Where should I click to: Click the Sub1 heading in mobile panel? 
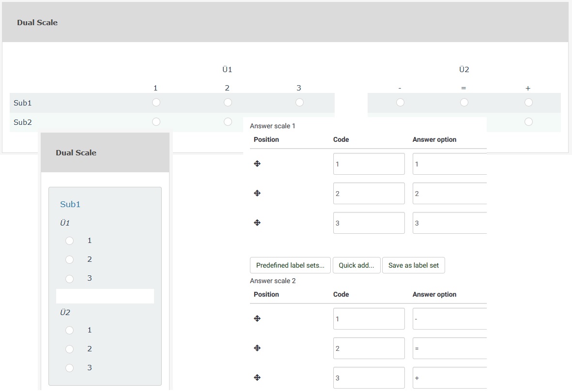pyautogui.click(x=70, y=204)
